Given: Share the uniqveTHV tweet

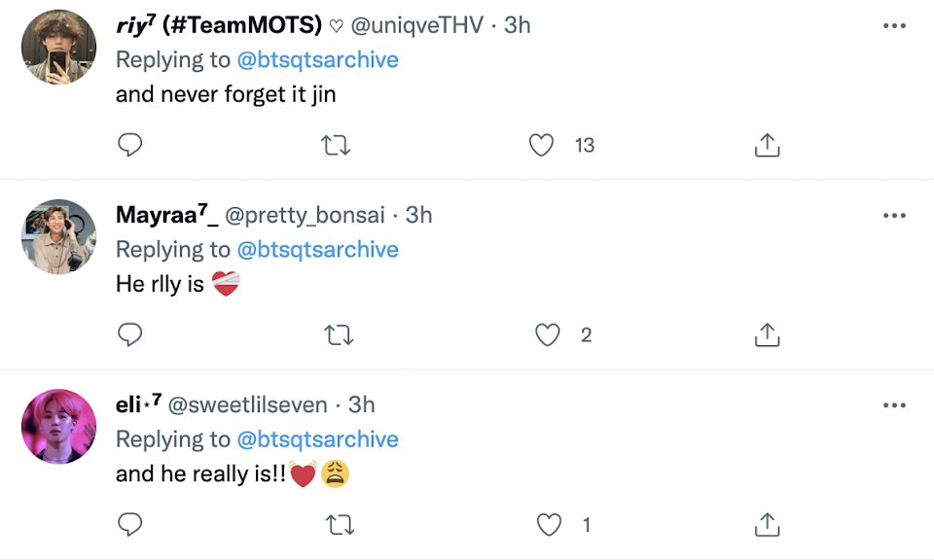Looking at the screenshot, I should [767, 146].
